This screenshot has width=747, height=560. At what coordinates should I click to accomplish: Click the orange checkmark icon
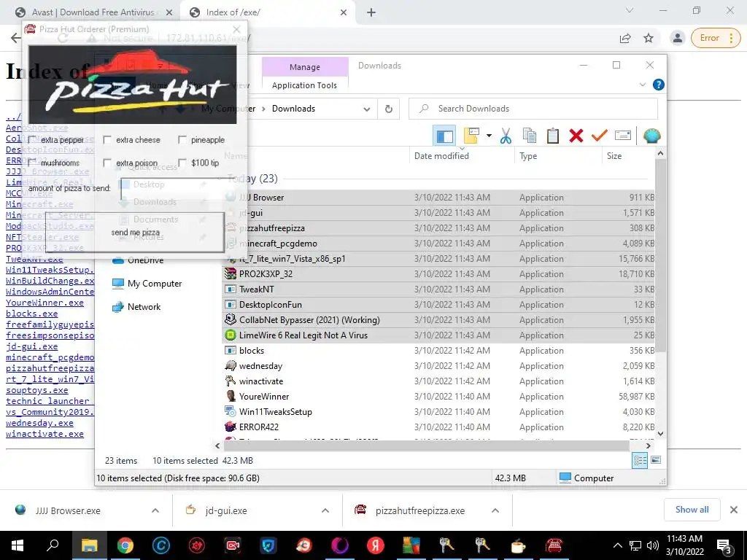tap(600, 136)
